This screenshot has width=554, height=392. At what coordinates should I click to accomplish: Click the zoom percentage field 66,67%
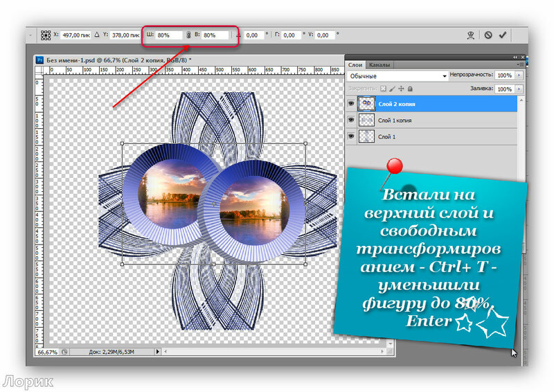click(x=47, y=352)
